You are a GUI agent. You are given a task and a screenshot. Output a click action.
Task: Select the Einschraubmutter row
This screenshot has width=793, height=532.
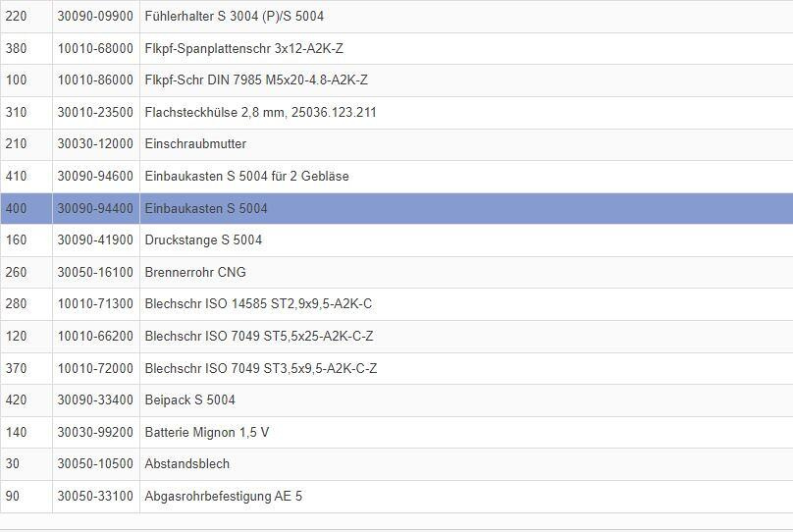[x=195, y=144]
